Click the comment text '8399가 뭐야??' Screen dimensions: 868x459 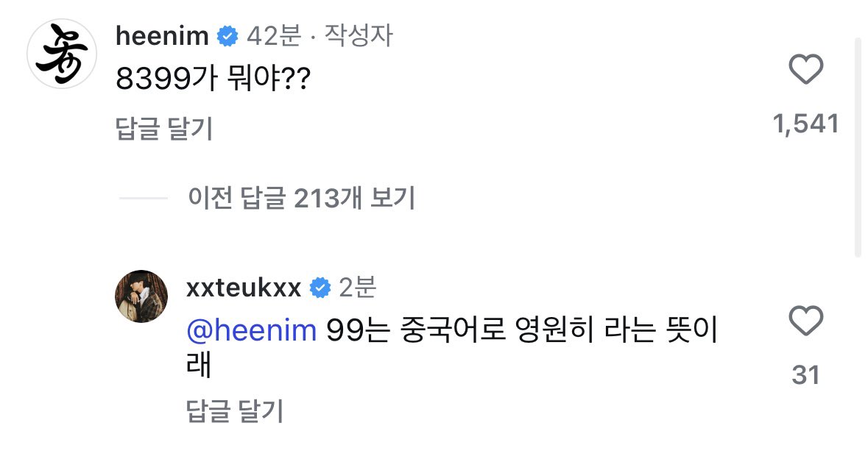pyautogui.click(x=211, y=80)
